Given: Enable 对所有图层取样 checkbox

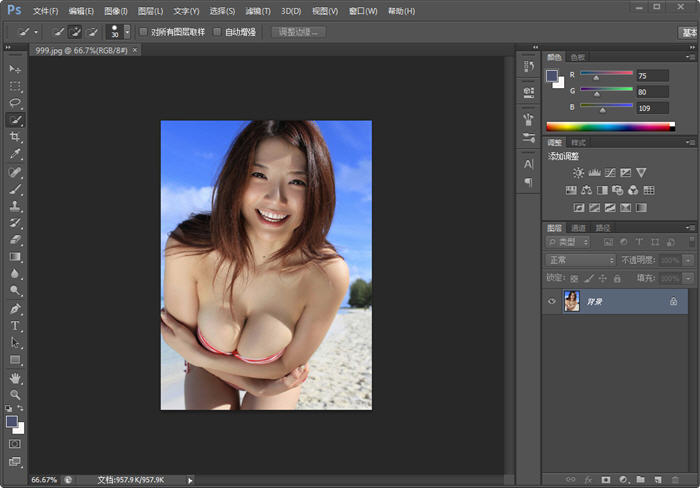Looking at the screenshot, I should pos(143,32).
